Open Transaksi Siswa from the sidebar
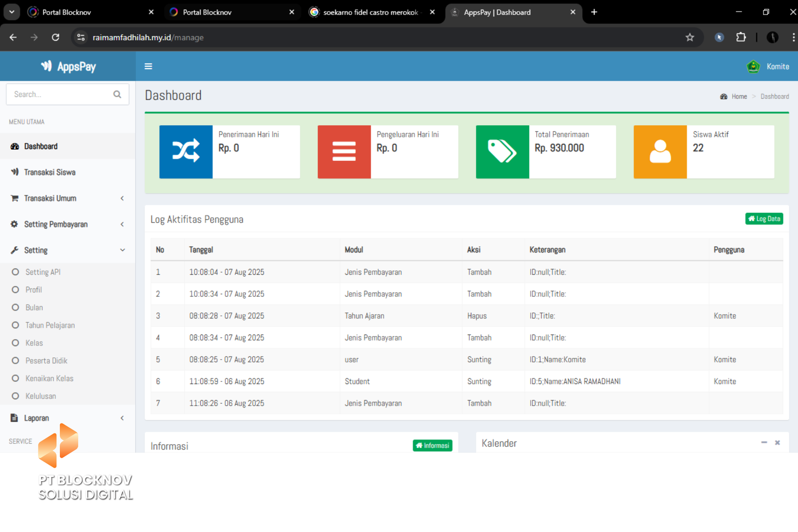Viewport: 798px width, 532px height. pos(50,173)
